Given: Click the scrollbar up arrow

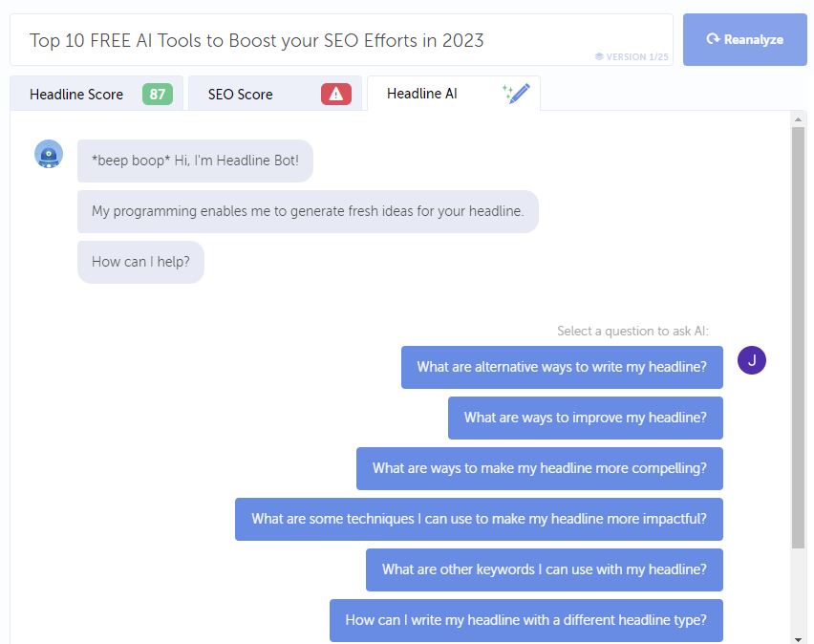Looking at the screenshot, I should (798, 119).
